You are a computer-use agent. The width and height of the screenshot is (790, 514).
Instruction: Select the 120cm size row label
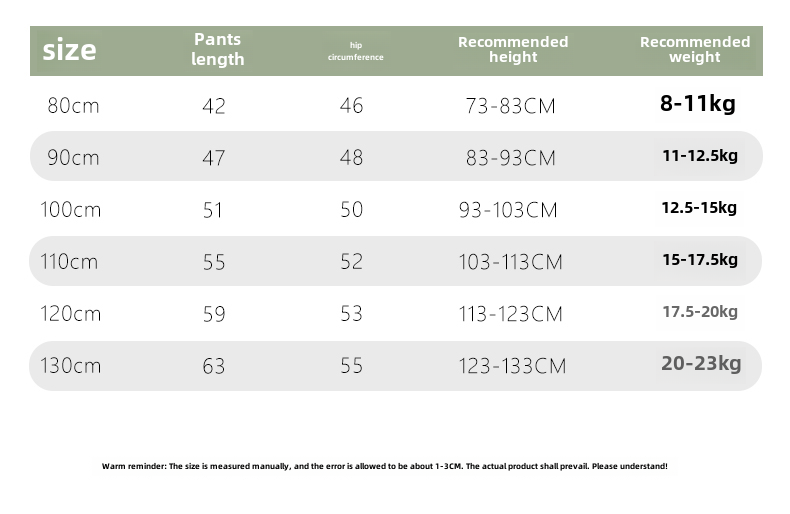70,314
